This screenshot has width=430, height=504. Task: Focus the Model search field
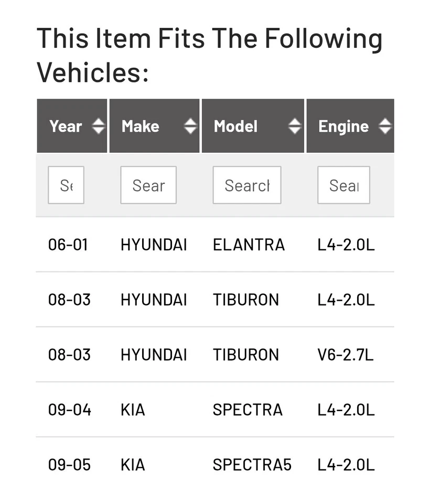pos(247,185)
